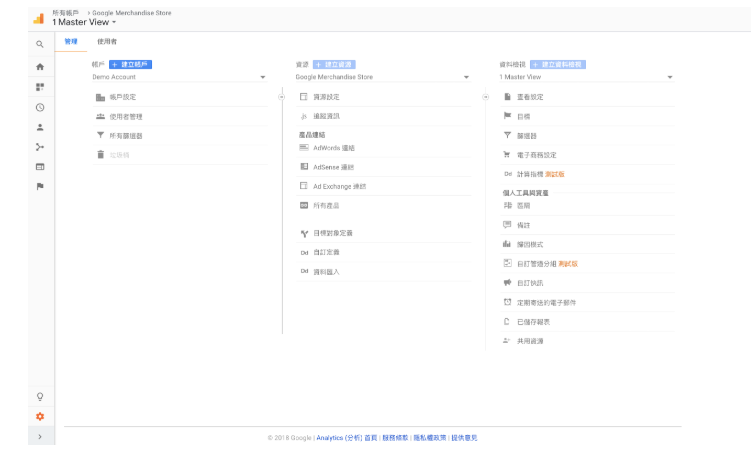Click the orange Admin gear icon
Image resolution: width=751 pixels, height=454 pixels.
[40, 417]
